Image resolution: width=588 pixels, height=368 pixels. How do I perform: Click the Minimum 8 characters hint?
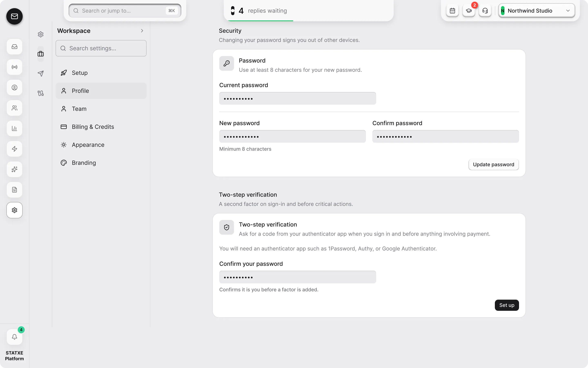[x=245, y=149]
